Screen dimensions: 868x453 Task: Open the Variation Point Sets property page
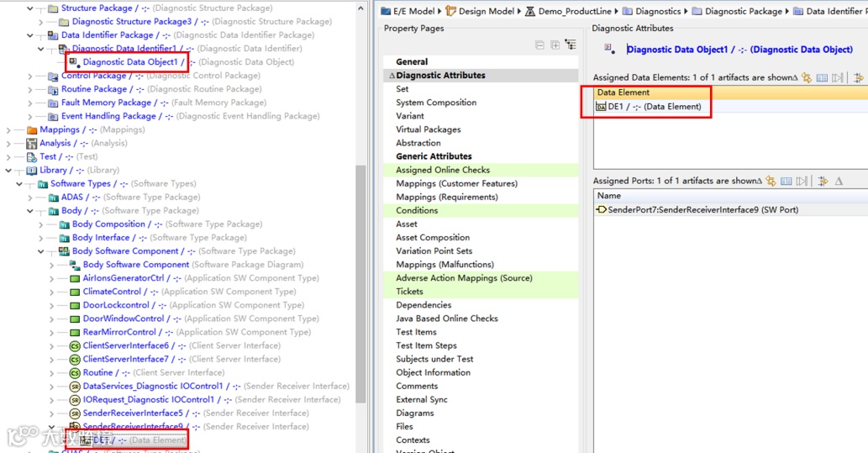click(x=434, y=250)
